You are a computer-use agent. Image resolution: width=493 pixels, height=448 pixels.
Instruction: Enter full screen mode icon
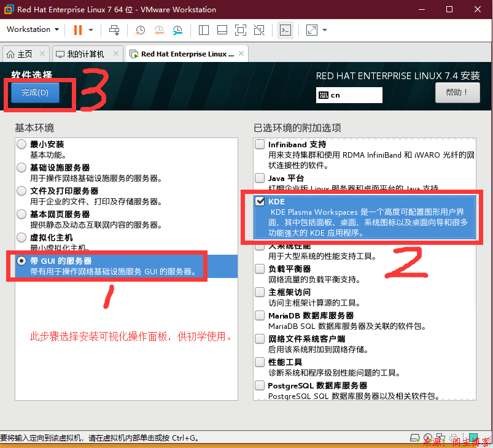pyautogui.click(x=241, y=30)
